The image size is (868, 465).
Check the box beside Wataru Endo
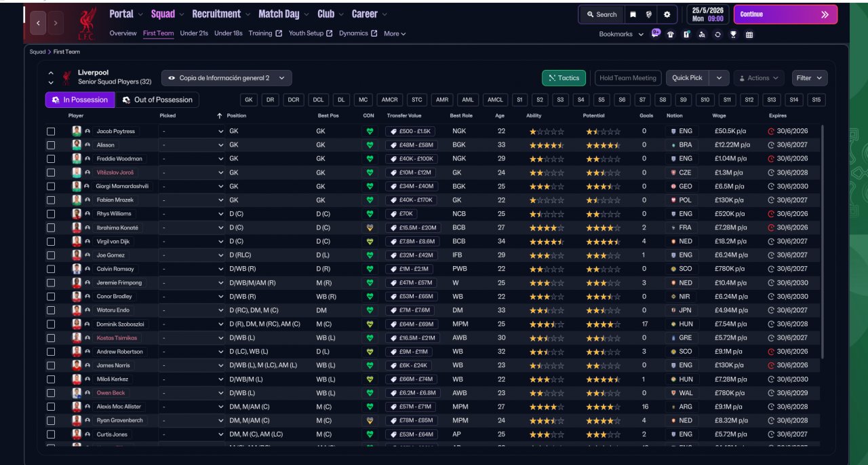[51, 310]
